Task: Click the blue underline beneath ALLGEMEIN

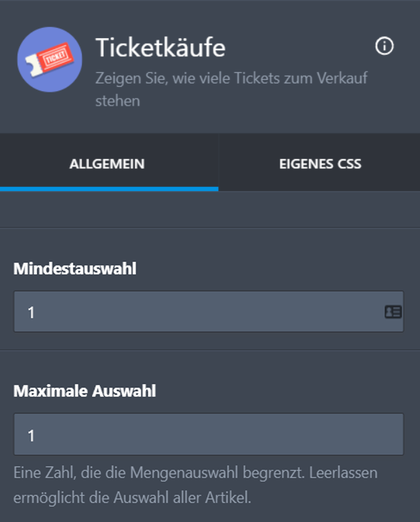Action: click(x=109, y=188)
